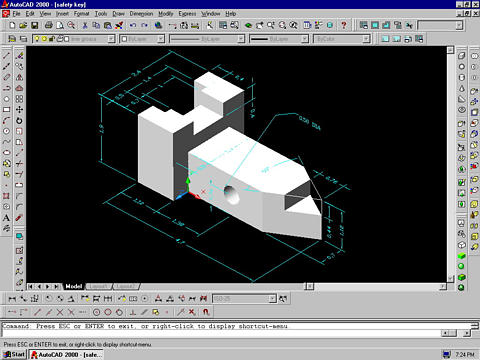Click the AutoCAD 2000 taskbar button
The image size is (480, 360).
click(66, 354)
